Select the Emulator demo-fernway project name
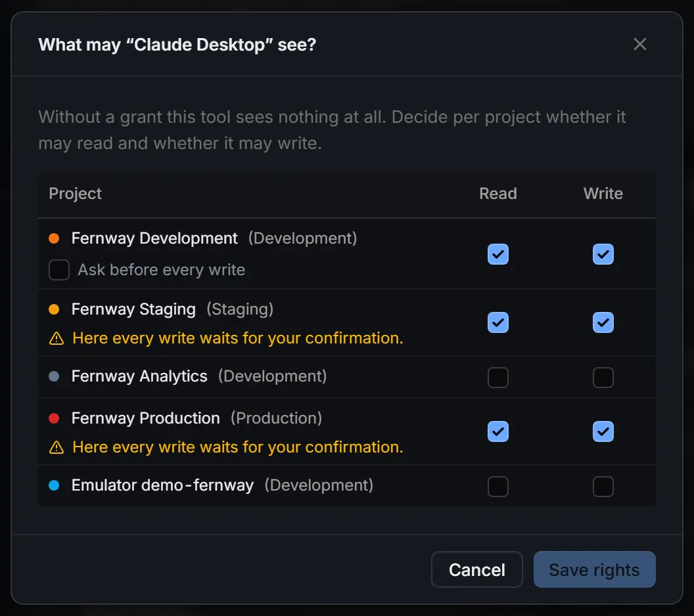This screenshot has height=616, width=694. [162, 485]
